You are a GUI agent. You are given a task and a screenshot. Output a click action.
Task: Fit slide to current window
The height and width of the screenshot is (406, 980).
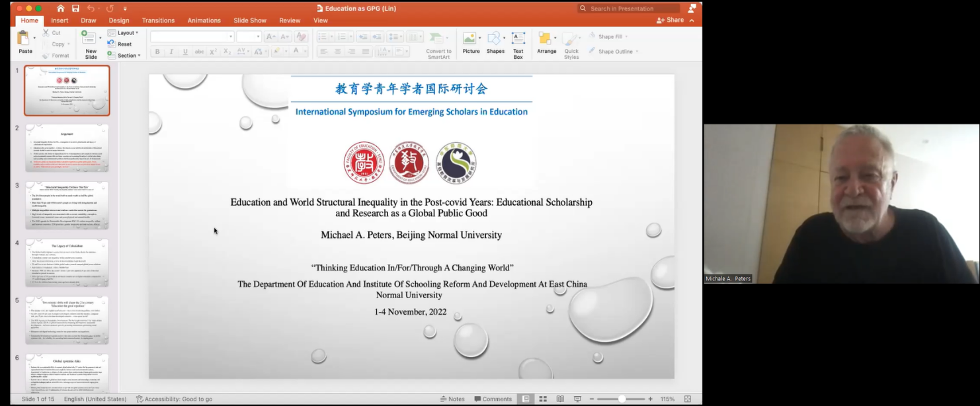688,399
